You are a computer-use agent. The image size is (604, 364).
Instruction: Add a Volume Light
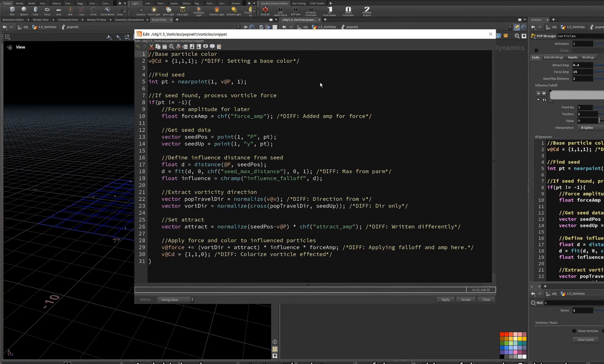[217, 11]
